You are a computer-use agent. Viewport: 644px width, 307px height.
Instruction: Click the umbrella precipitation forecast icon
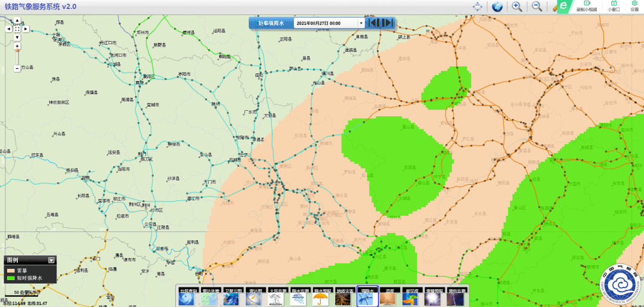[322, 298]
